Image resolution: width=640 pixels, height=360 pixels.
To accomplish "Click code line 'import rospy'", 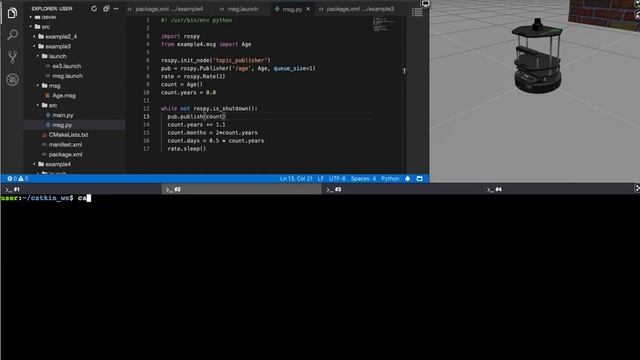I will tap(180, 36).
